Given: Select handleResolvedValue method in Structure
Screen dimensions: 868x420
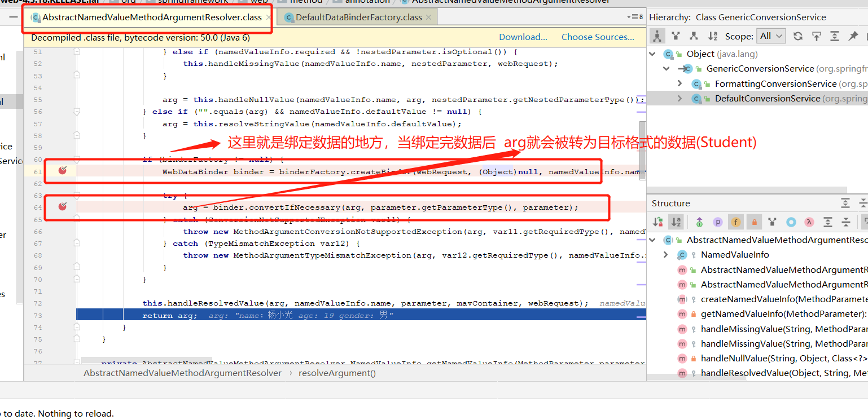Looking at the screenshot, I should [784, 373].
